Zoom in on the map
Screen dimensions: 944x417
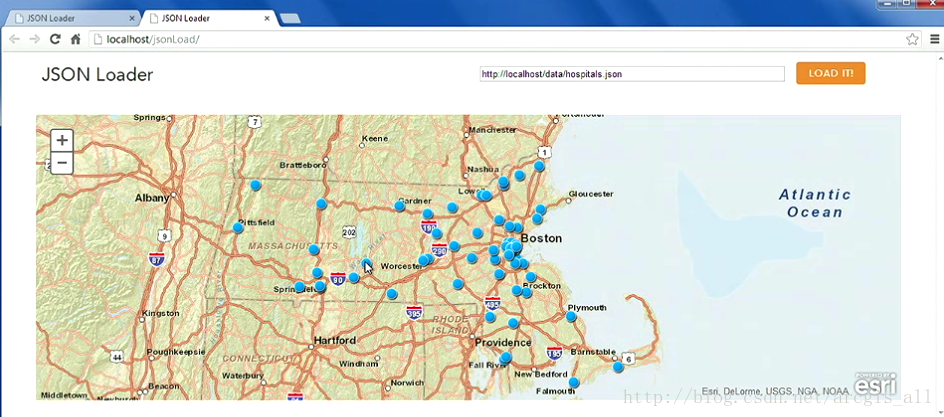62,141
